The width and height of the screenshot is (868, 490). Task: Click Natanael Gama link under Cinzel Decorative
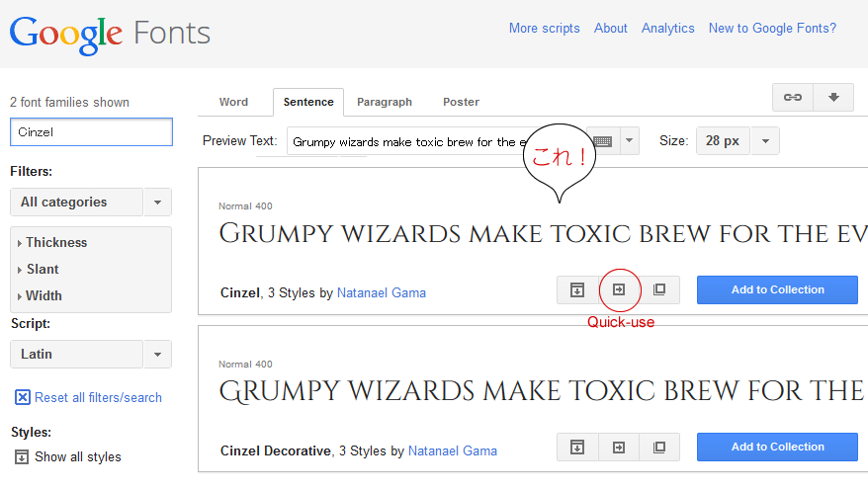click(x=452, y=451)
